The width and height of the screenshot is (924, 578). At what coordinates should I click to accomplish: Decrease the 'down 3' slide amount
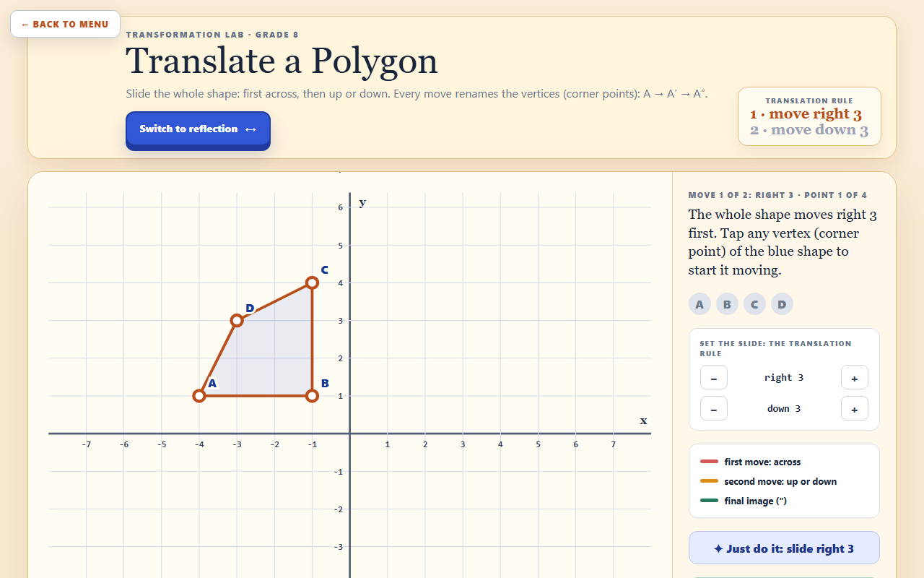tap(714, 409)
